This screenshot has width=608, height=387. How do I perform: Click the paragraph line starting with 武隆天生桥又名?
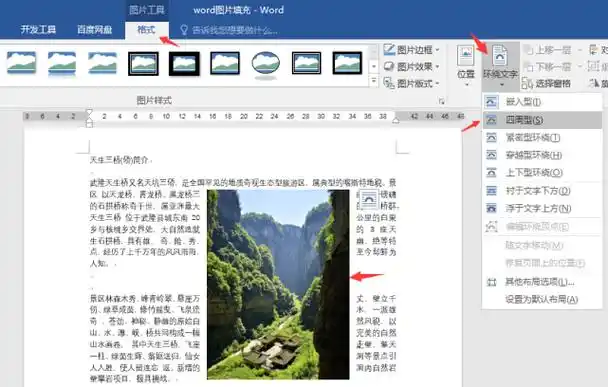click(243, 182)
